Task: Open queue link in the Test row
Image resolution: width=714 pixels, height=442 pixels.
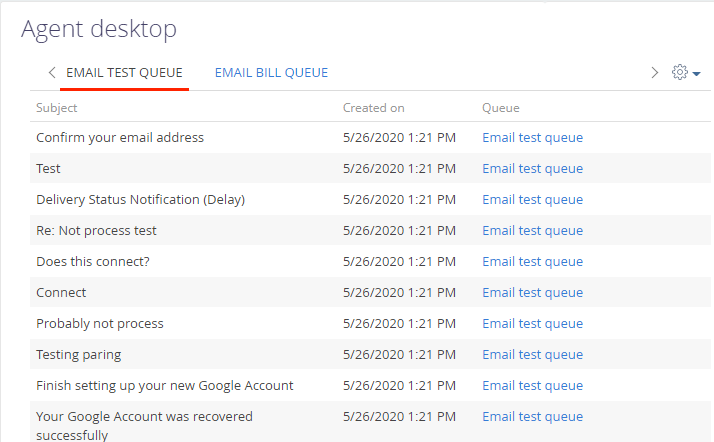Action: pyautogui.click(x=532, y=168)
